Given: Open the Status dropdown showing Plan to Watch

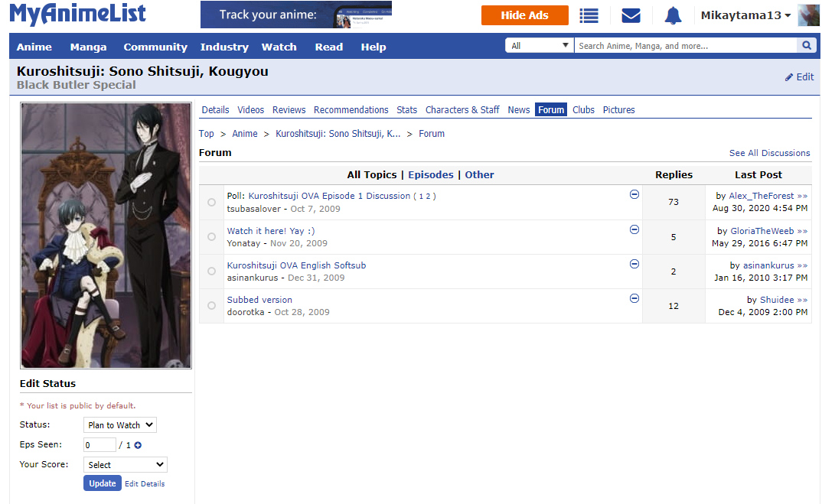Looking at the screenshot, I should click(x=120, y=425).
